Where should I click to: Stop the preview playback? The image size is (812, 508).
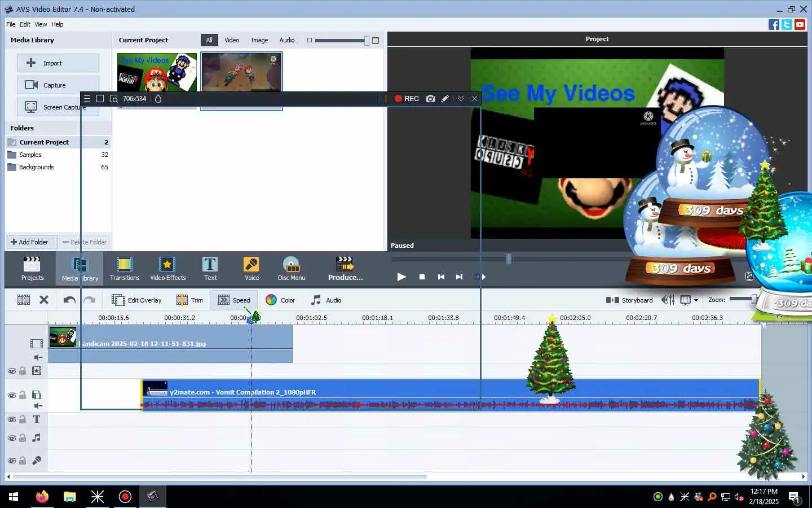coord(422,277)
